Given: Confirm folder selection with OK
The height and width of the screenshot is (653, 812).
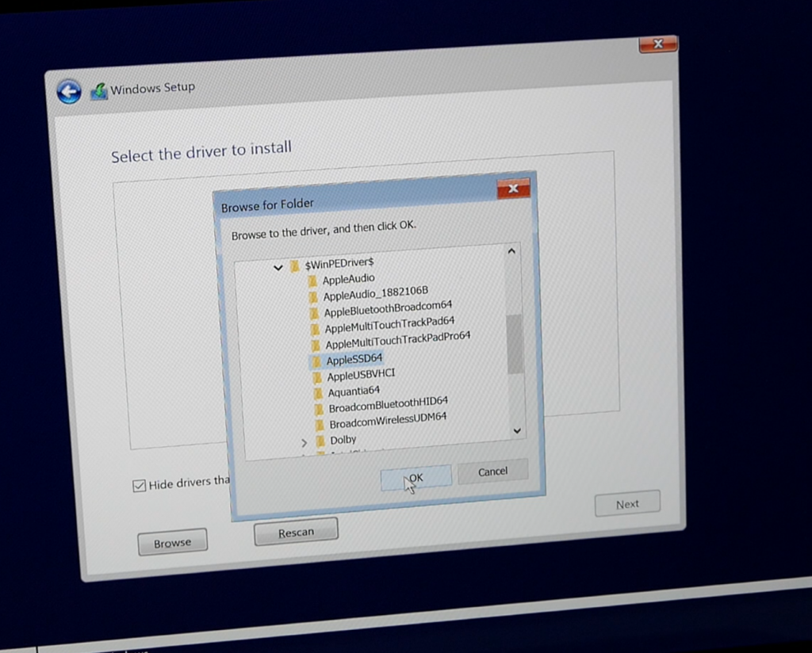Looking at the screenshot, I should tap(416, 478).
